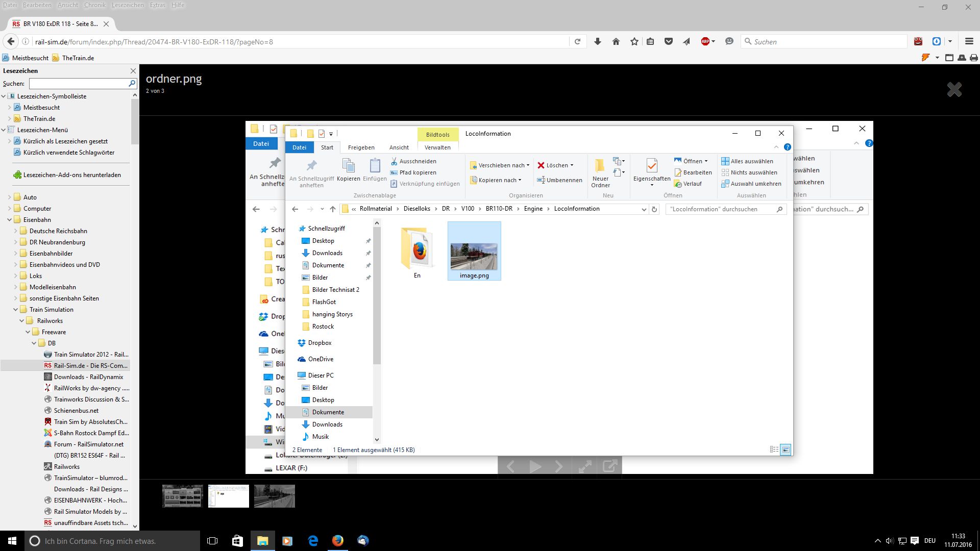Image resolution: width=980 pixels, height=551 pixels.
Task: Close the Lesezeichen sidebar
Action: (133, 71)
